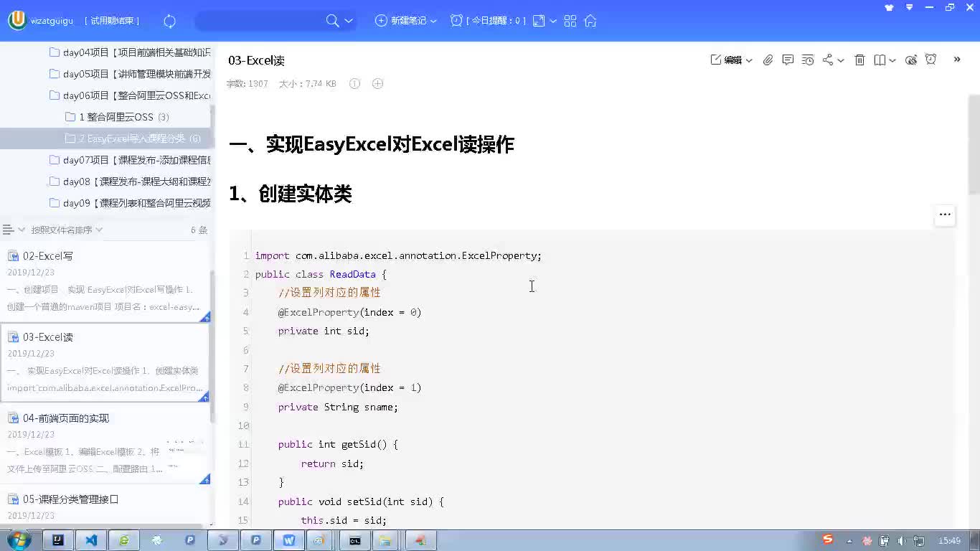The width and height of the screenshot is (980, 551).
Task: Click the 试用期结束 trial notice
Action: [113, 21]
